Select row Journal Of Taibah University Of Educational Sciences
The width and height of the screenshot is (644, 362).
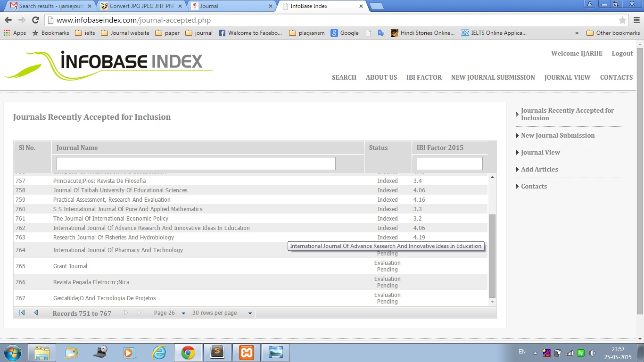click(250, 190)
